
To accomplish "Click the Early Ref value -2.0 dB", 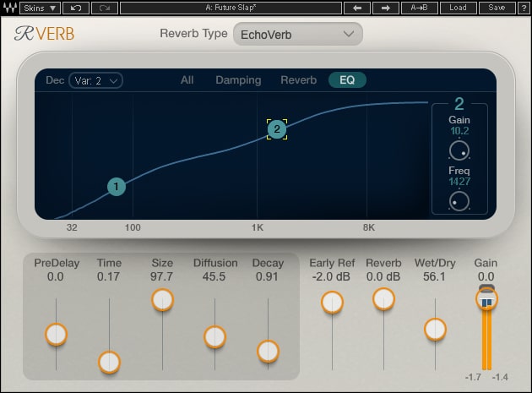I will click(331, 277).
